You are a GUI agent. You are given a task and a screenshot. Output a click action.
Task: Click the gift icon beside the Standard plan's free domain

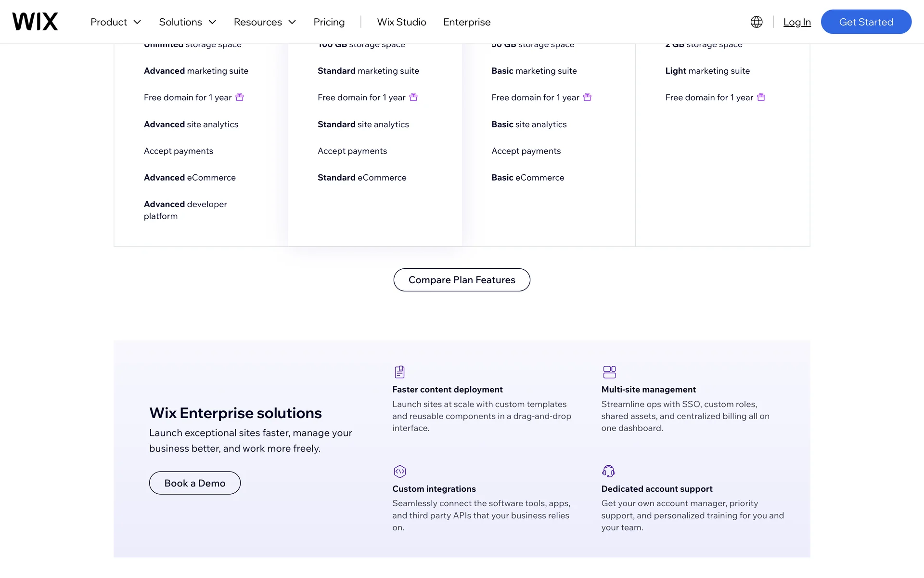tap(413, 97)
